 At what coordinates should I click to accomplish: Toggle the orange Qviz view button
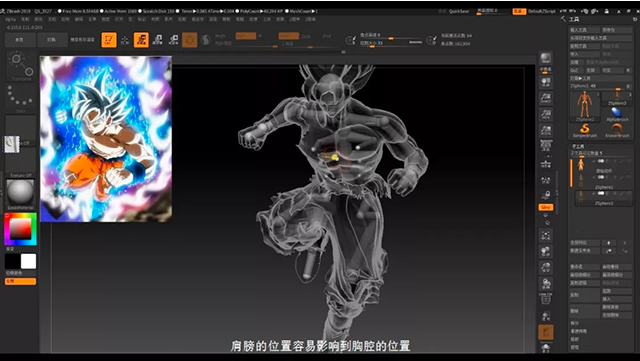[x=546, y=207]
